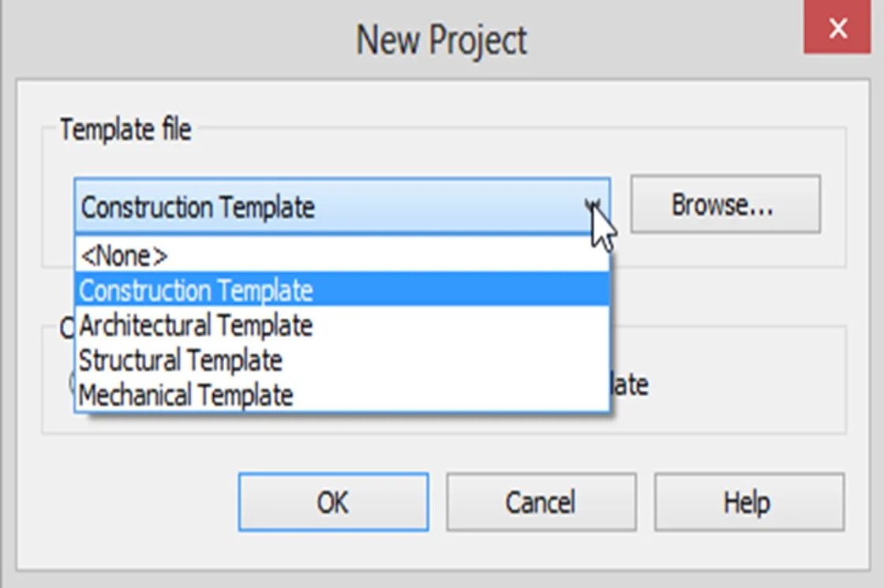Browse for a custom template file
The width and height of the screenshot is (884, 588).
[x=725, y=205]
